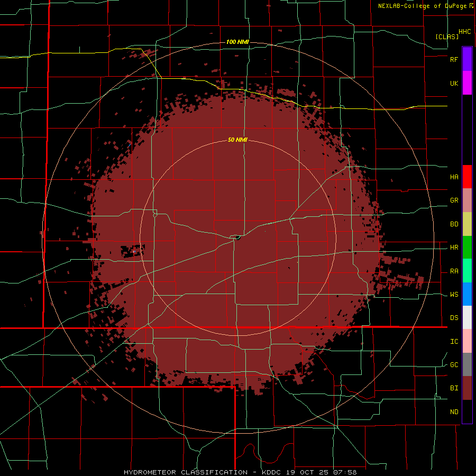Screen dimensions: 476x476
Task: Click the IC pink legend color swatch
Action: pos(467,341)
